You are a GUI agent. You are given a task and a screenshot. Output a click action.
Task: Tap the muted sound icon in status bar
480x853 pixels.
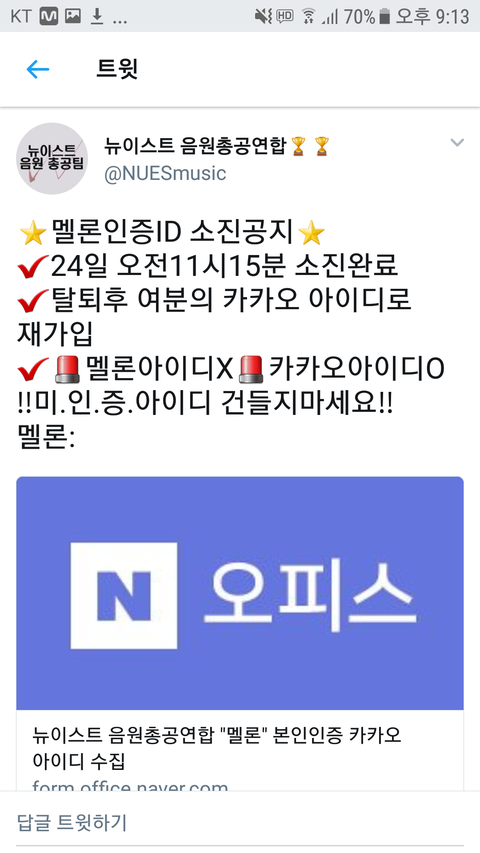coord(264,17)
